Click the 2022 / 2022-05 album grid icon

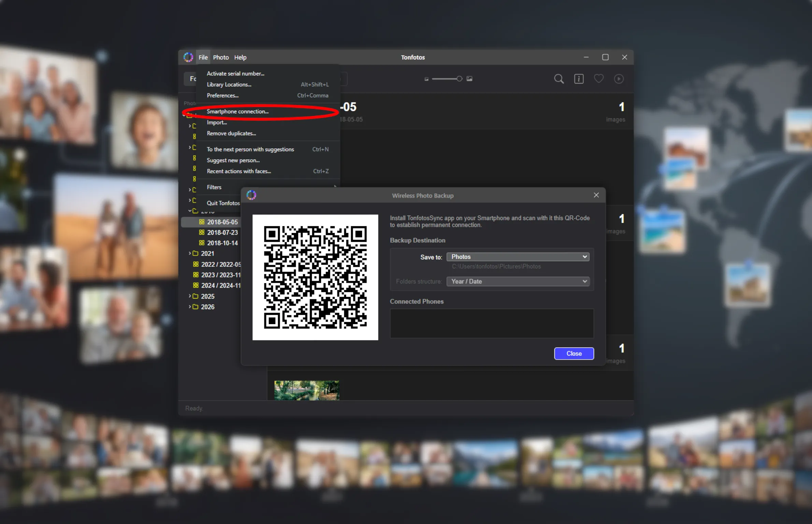196,264
